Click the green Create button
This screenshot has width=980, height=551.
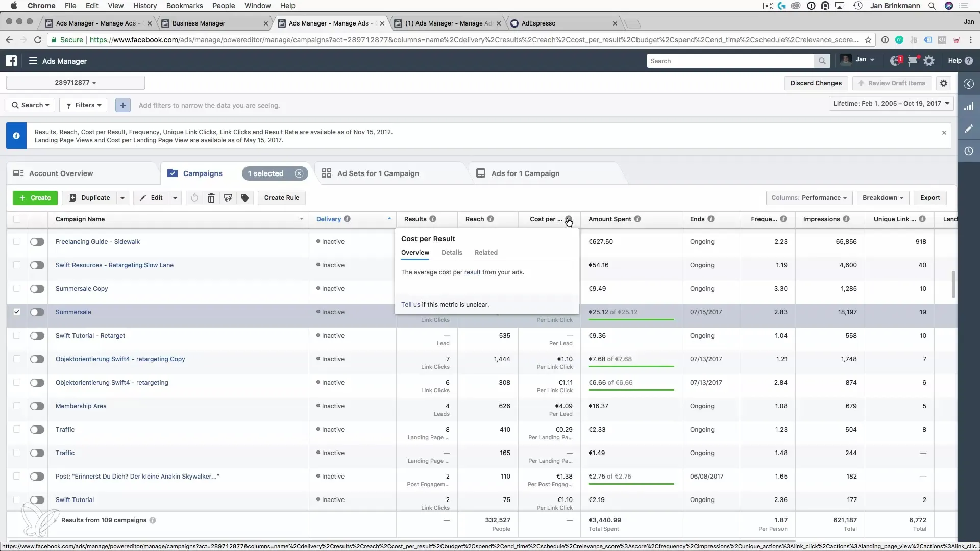coord(35,198)
